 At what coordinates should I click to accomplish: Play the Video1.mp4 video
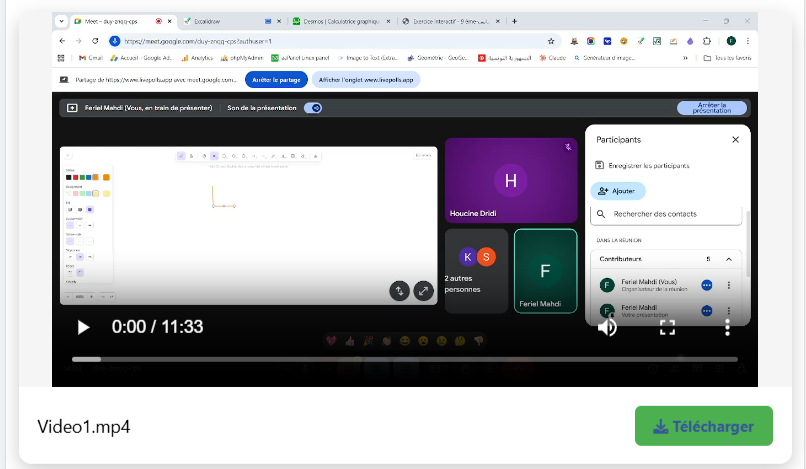84,327
